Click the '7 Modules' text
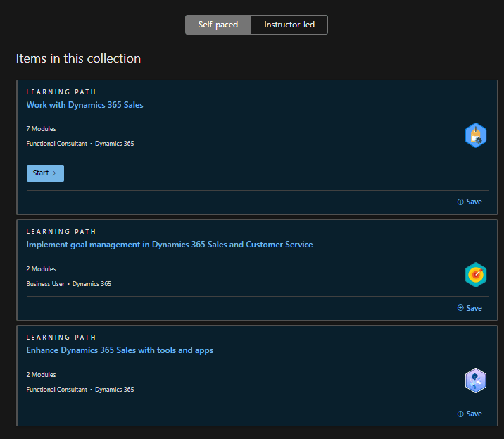 pos(41,129)
